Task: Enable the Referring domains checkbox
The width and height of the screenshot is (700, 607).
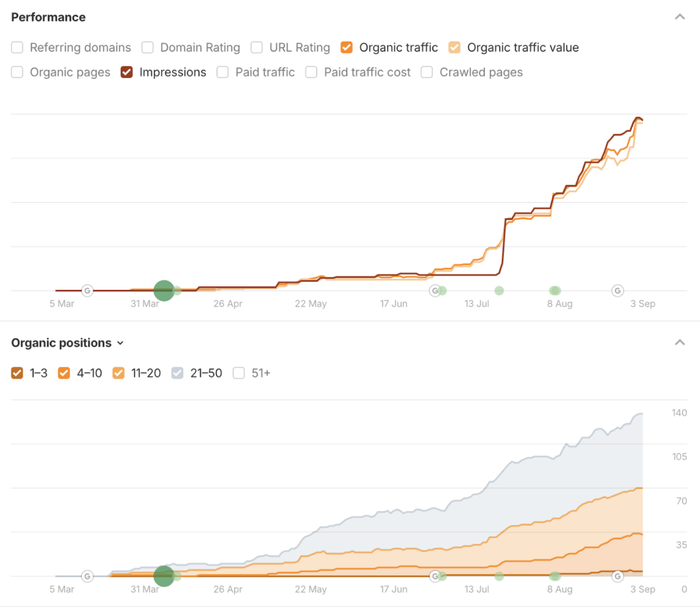Action: click(x=18, y=48)
